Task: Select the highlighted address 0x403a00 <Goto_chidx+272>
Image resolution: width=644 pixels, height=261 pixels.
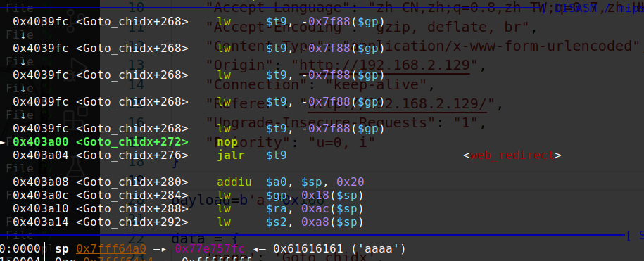Action: click(101, 142)
